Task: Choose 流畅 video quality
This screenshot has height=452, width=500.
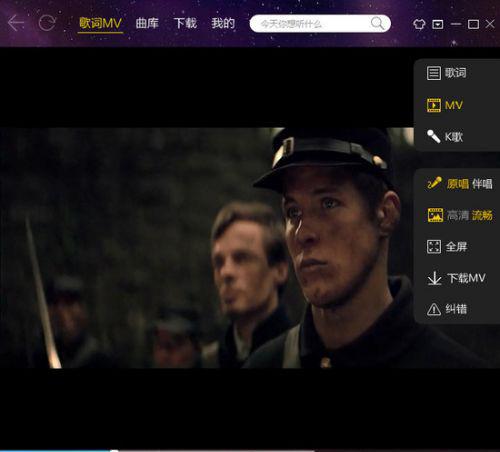Action: [x=482, y=215]
